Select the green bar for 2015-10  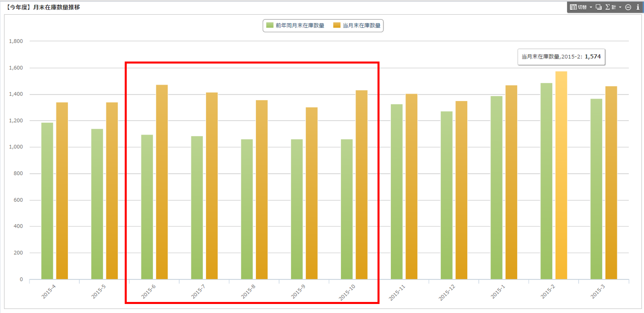pyautogui.click(x=347, y=209)
